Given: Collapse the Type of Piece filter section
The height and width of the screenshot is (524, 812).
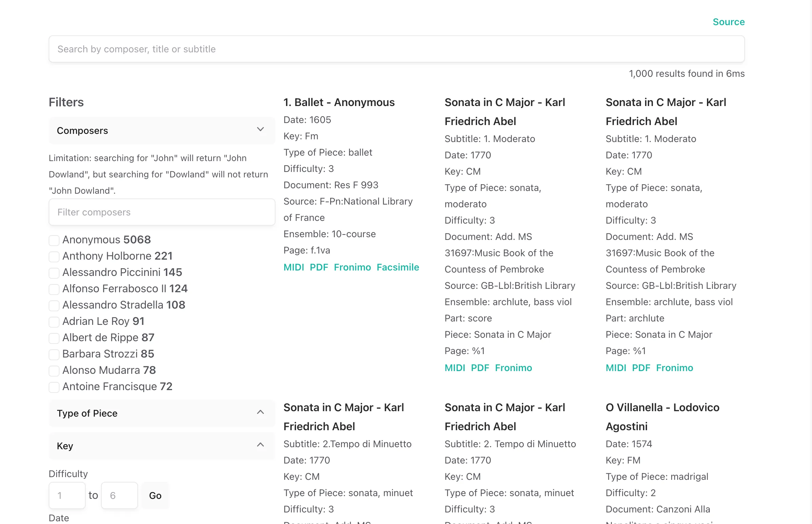Looking at the screenshot, I should (x=260, y=413).
